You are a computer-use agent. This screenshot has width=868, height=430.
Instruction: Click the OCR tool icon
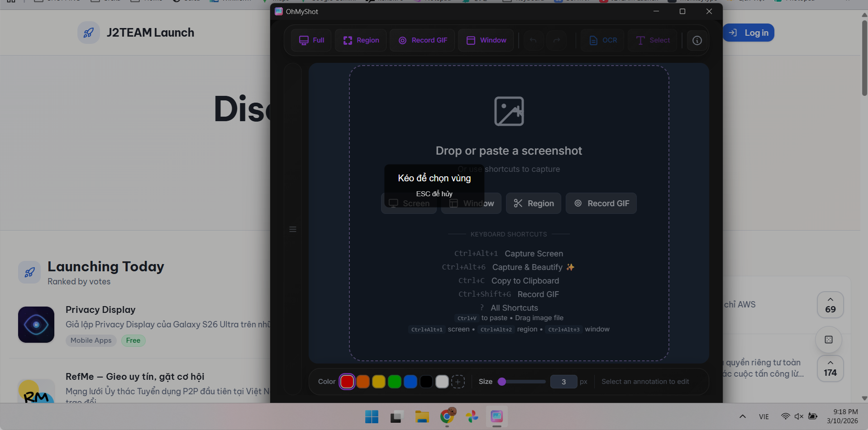tap(603, 40)
